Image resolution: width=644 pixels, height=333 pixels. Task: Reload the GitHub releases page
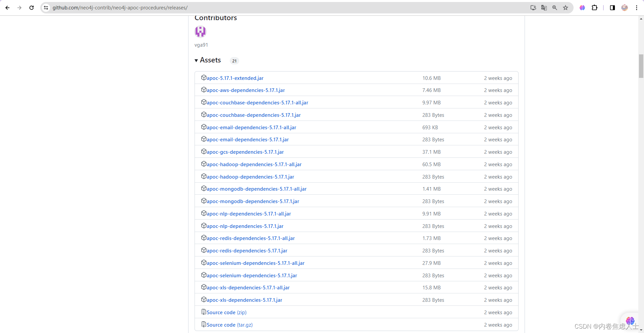(32, 8)
